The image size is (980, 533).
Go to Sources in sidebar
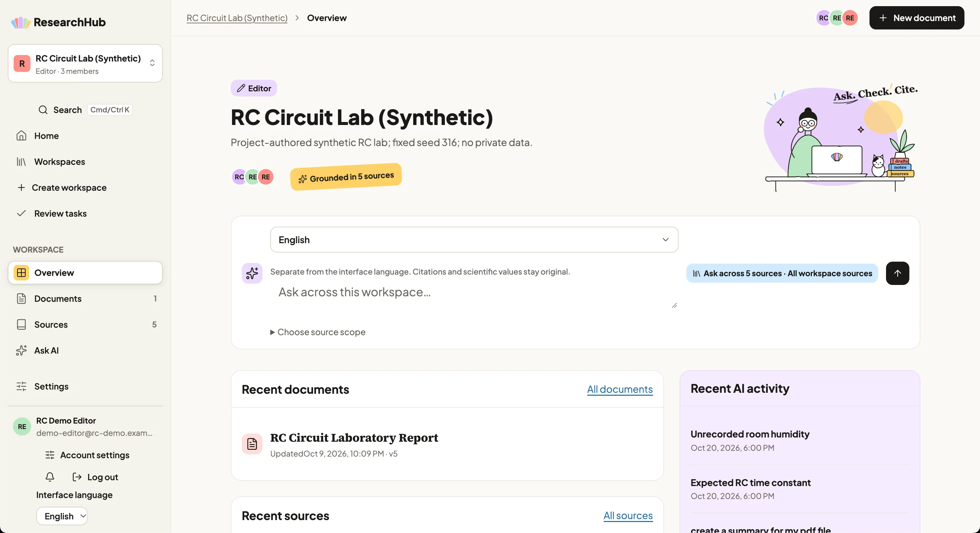point(85,324)
